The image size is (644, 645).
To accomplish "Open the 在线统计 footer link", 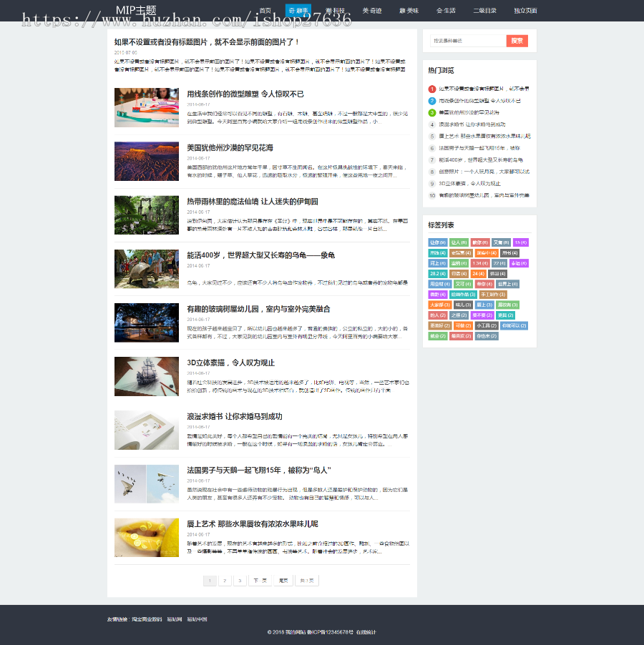I will click(x=366, y=632).
